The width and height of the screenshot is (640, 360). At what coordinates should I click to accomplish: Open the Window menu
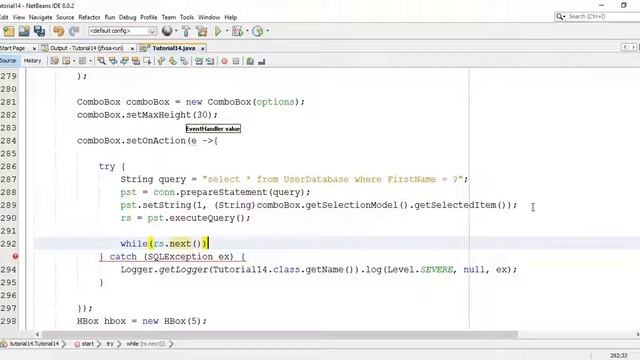coord(209,17)
